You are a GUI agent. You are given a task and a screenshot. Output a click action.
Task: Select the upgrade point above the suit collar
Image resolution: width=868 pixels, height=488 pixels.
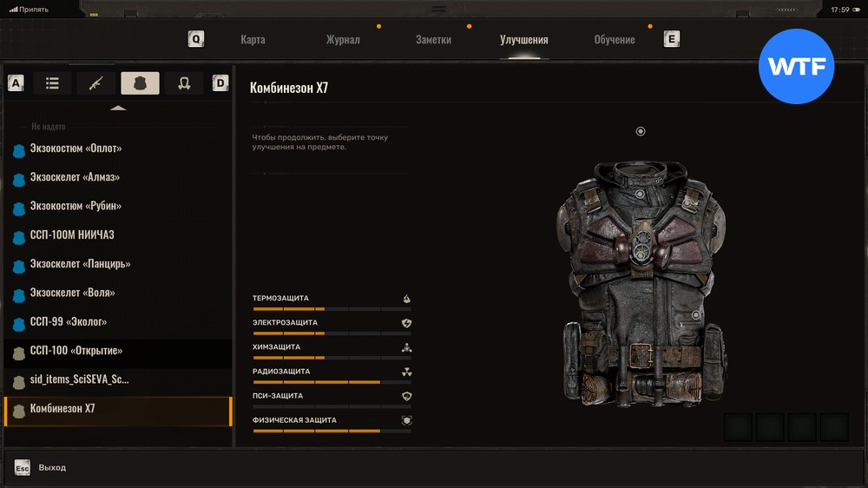click(x=641, y=131)
